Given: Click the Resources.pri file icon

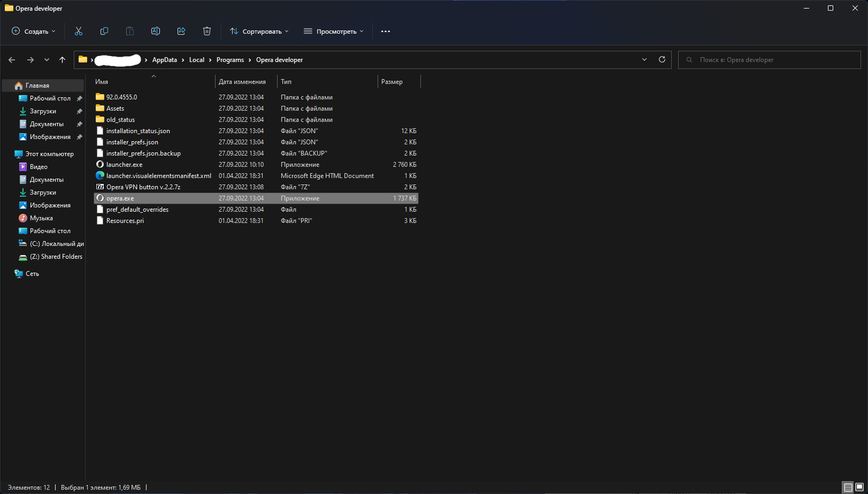Looking at the screenshot, I should click(x=99, y=221).
